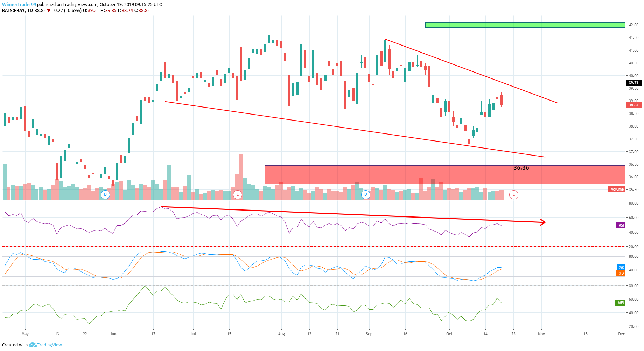Open the TradingView logo in the footer

(33, 345)
